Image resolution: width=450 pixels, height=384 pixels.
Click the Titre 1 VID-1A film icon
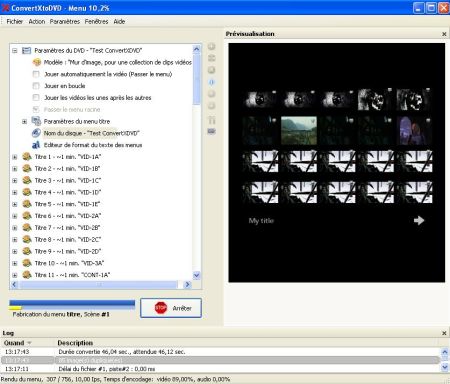pyautogui.click(x=27, y=157)
